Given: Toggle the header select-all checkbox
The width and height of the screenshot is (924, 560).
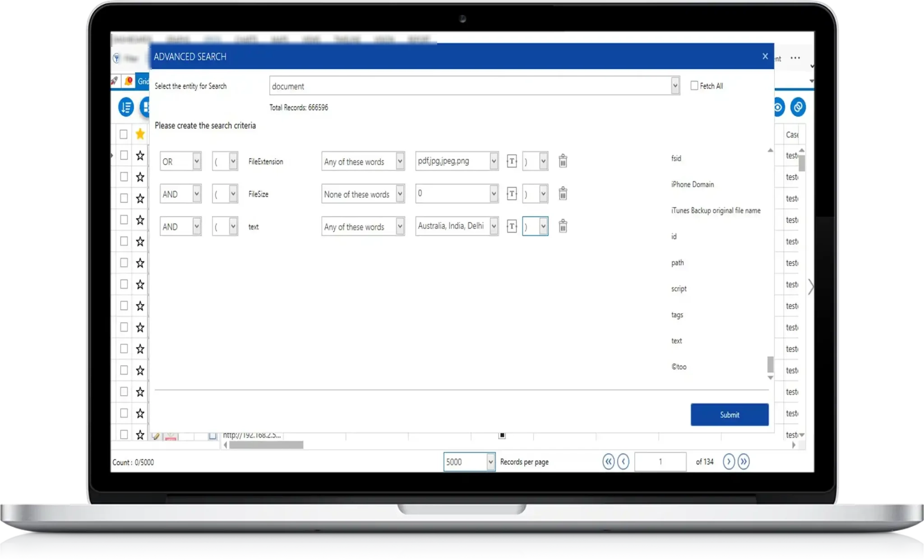Looking at the screenshot, I should 123,134.
